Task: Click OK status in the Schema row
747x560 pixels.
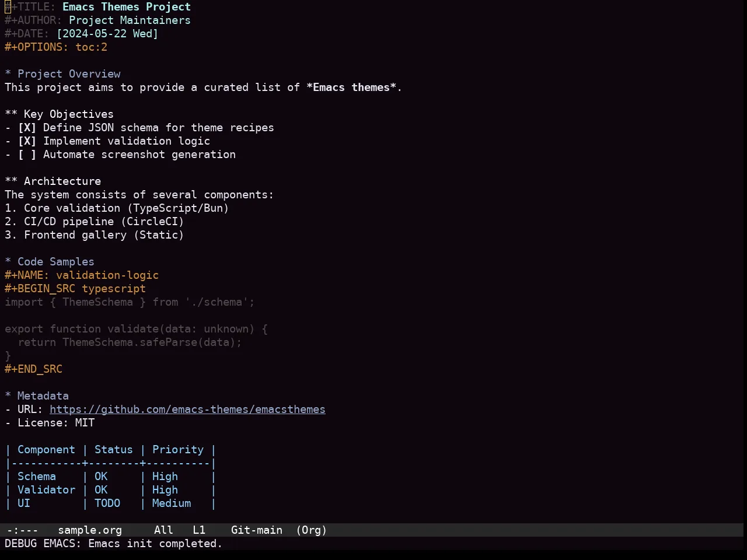Action: [x=101, y=477]
